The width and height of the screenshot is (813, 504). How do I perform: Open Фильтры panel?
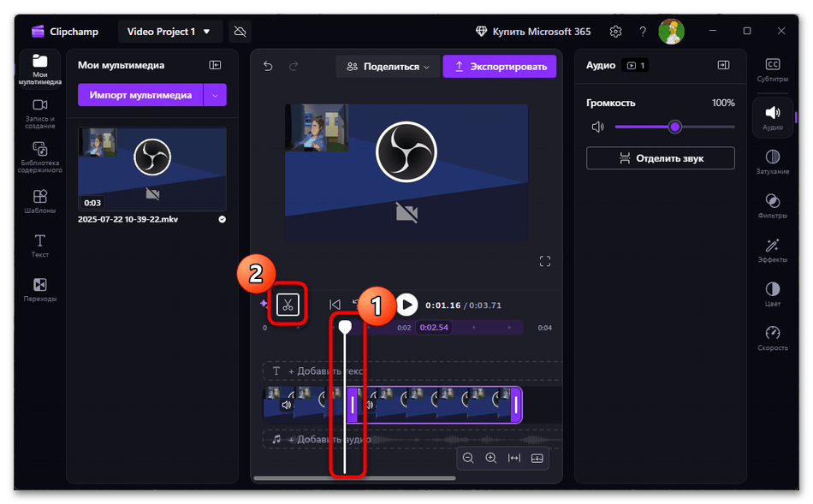773,206
